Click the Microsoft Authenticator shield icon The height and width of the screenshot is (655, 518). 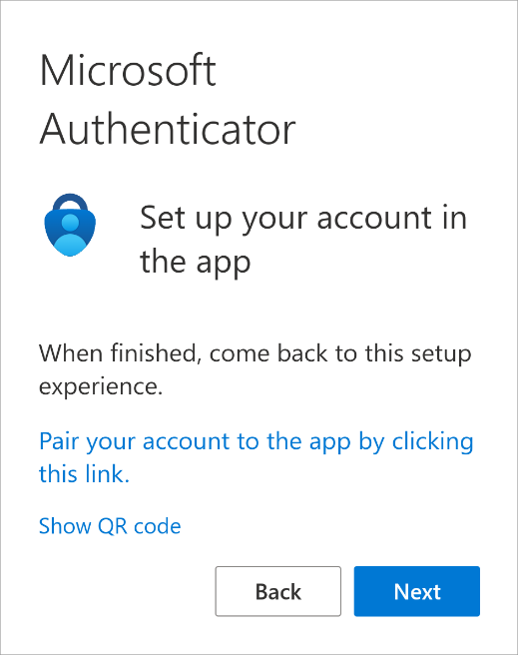click(70, 225)
